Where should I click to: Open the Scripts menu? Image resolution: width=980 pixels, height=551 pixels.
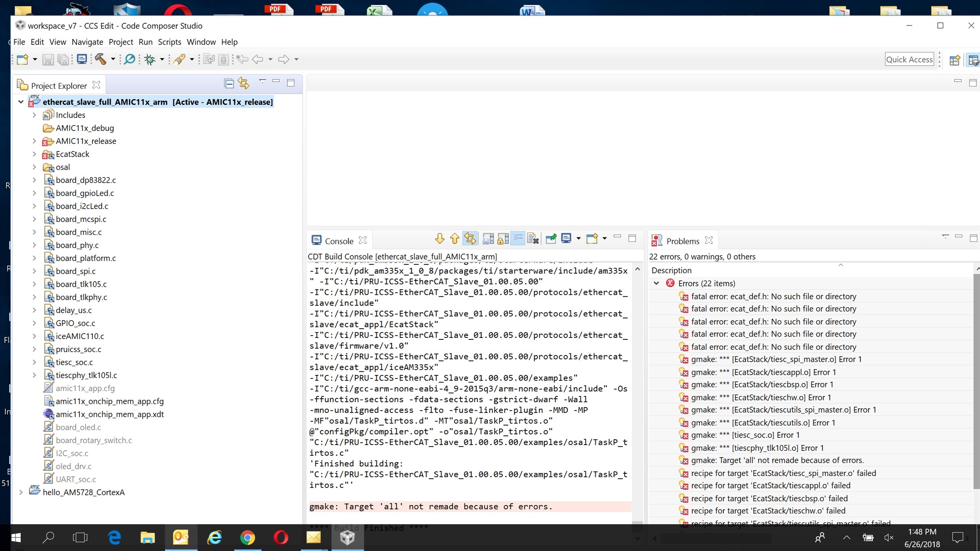point(169,42)
